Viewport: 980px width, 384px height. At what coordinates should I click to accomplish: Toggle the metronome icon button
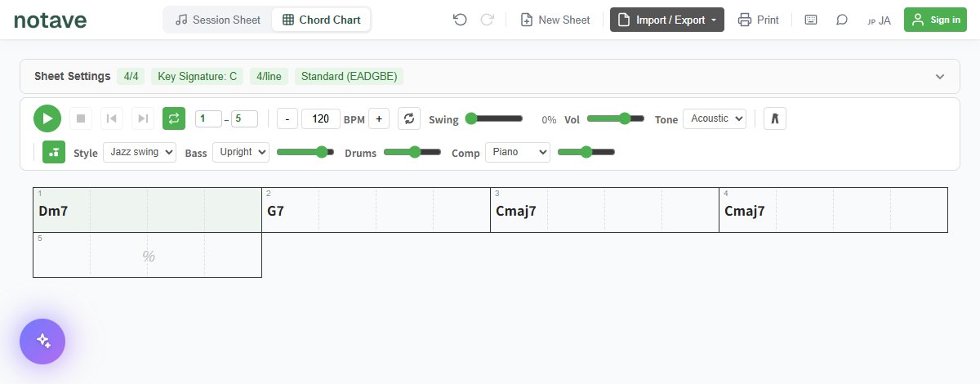tap(775, 118)
